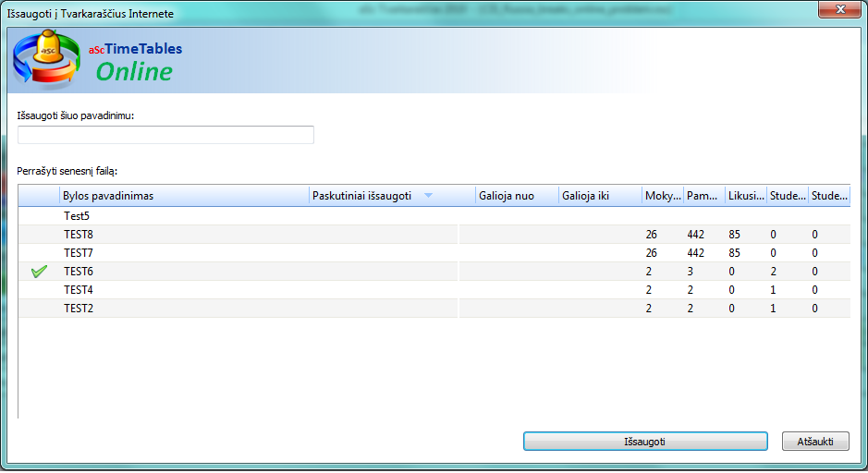Sort by Galioja nuo column header
This screenshot has height=473, width=868.
[x=516, y=196]
